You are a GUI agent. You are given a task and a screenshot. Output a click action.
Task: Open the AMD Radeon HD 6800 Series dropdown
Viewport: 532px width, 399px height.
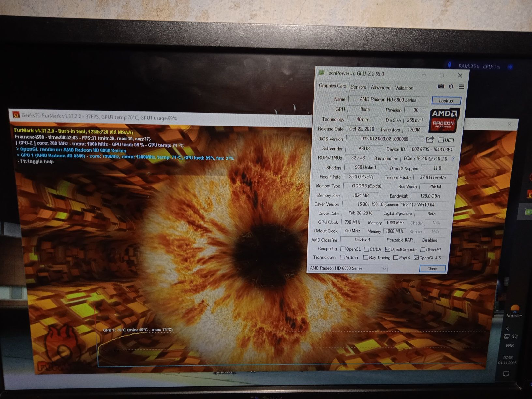pyautogui.click(x=348, y=268)
